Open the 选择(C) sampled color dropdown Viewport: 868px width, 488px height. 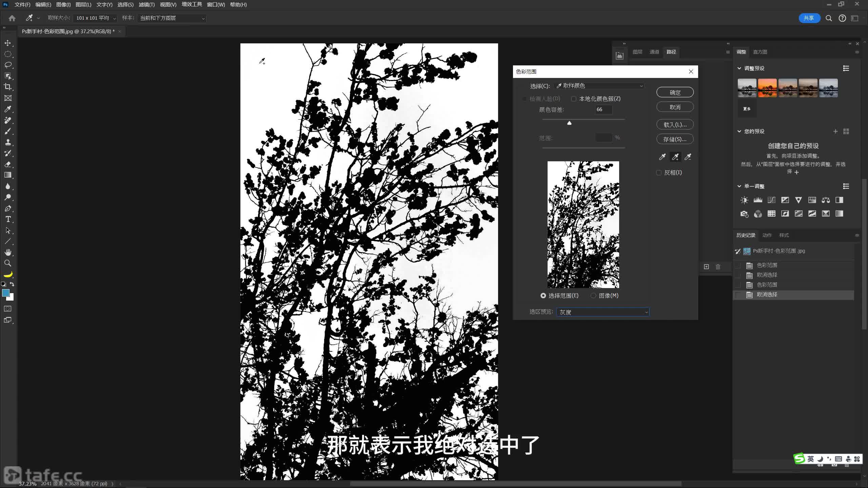pyautogui.click(x=599, y=86)
